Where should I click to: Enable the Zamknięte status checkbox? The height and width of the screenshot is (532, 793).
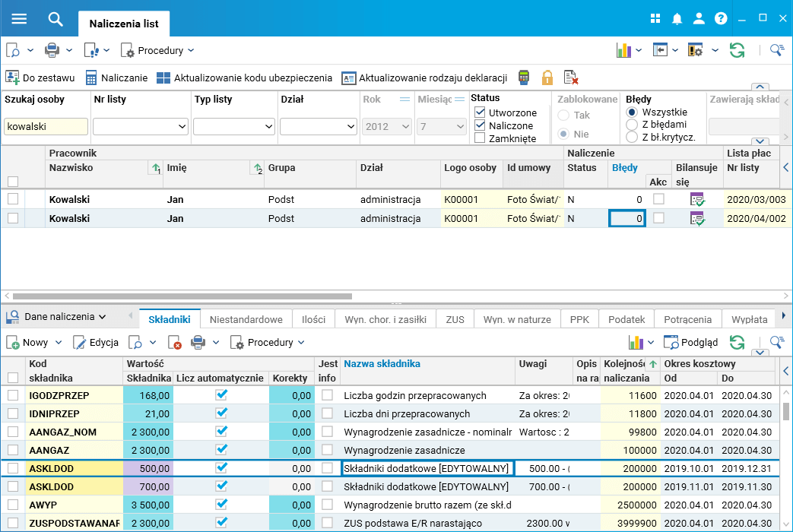(480, 138)
